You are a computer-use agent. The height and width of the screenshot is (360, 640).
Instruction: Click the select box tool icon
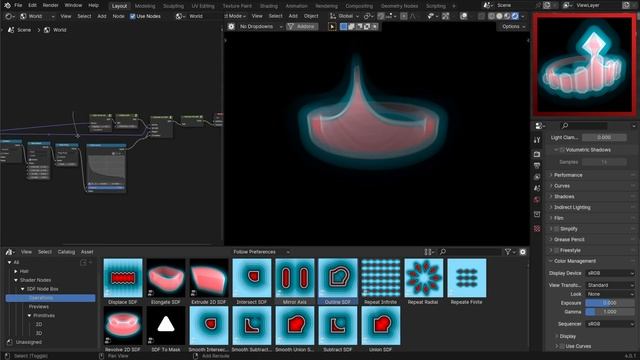332,27
